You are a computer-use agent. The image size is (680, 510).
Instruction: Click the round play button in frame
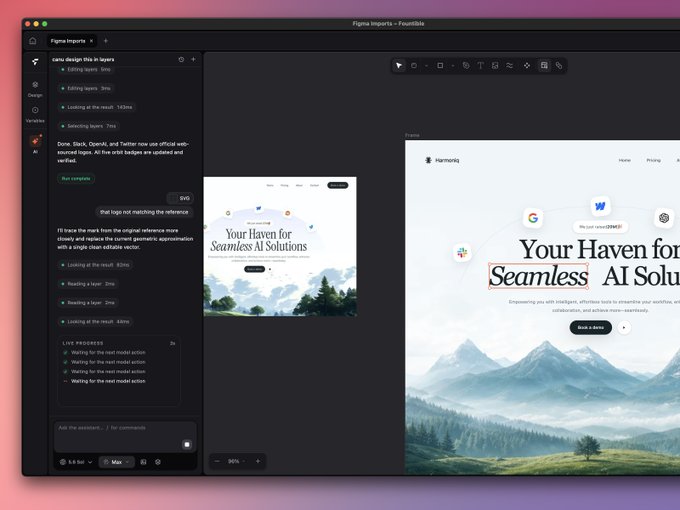tap(624, 327)
